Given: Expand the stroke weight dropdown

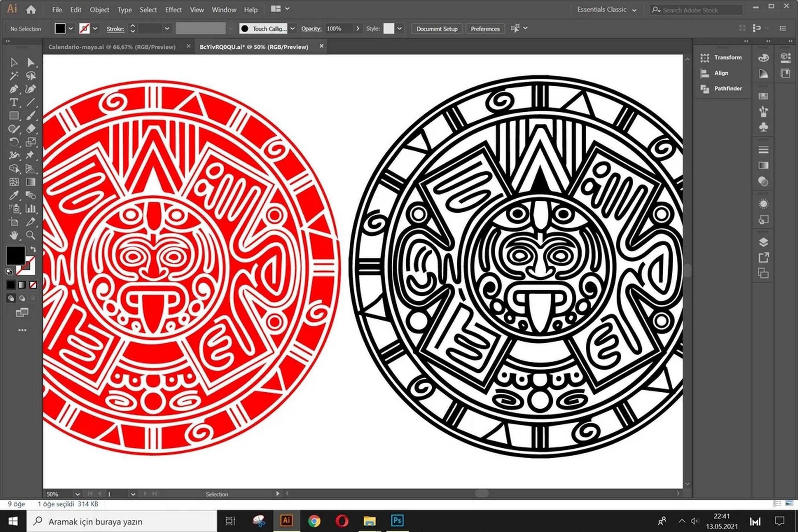Looking at the screenshot, I should click(x=167, y=29).
